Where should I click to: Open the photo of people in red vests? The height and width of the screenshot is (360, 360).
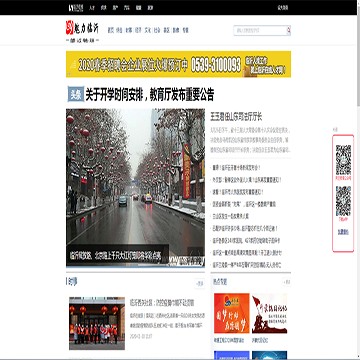coord(97,323)
